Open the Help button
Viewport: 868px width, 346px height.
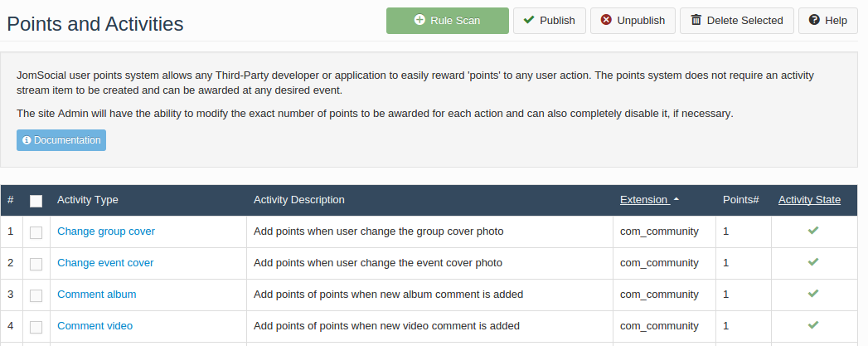click(827, 21)
